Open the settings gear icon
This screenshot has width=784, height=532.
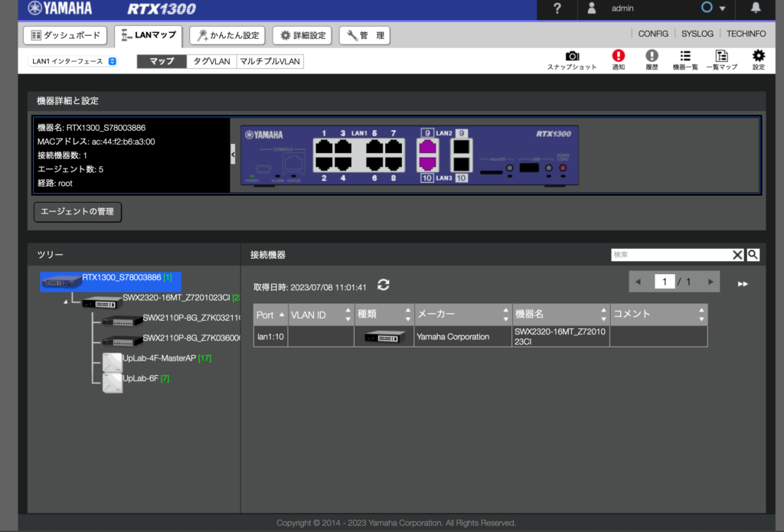[x=758, y=57]
